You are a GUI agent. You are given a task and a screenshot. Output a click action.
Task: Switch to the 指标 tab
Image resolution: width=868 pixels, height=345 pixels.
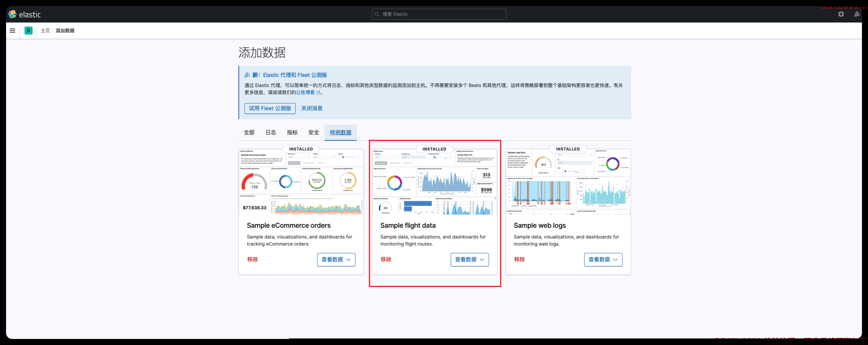(x=292, y=133)
